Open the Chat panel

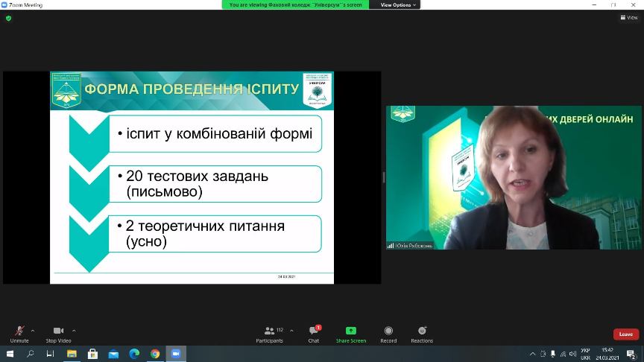tap(315, 334)
